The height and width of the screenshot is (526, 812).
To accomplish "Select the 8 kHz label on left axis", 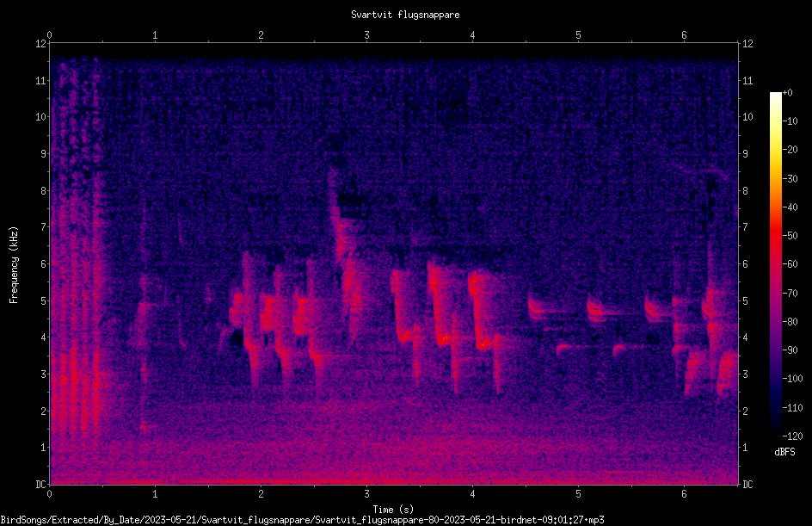I will point(41,190).
